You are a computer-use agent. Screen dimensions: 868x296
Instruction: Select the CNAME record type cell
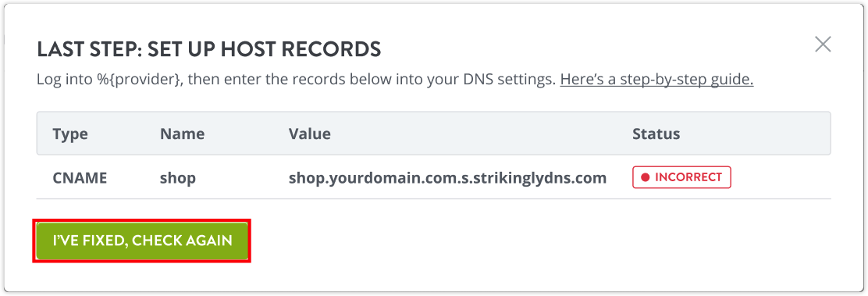click(80, 178)
